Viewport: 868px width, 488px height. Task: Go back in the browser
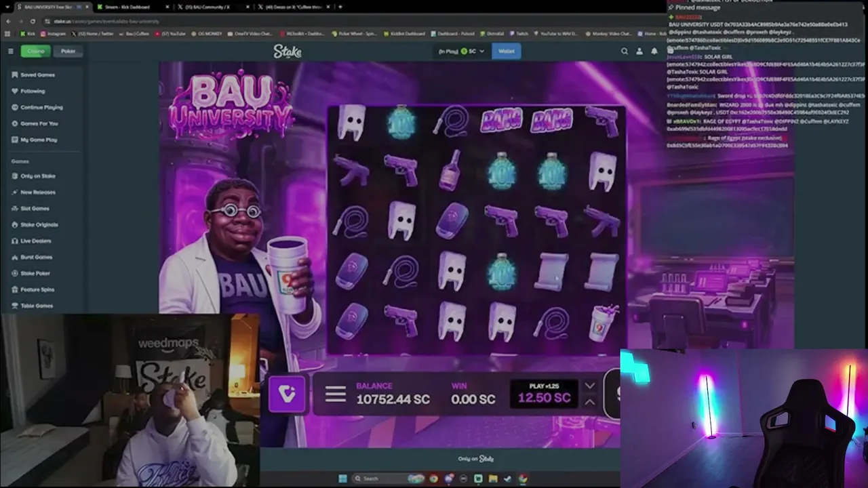[x=9, y=22]
